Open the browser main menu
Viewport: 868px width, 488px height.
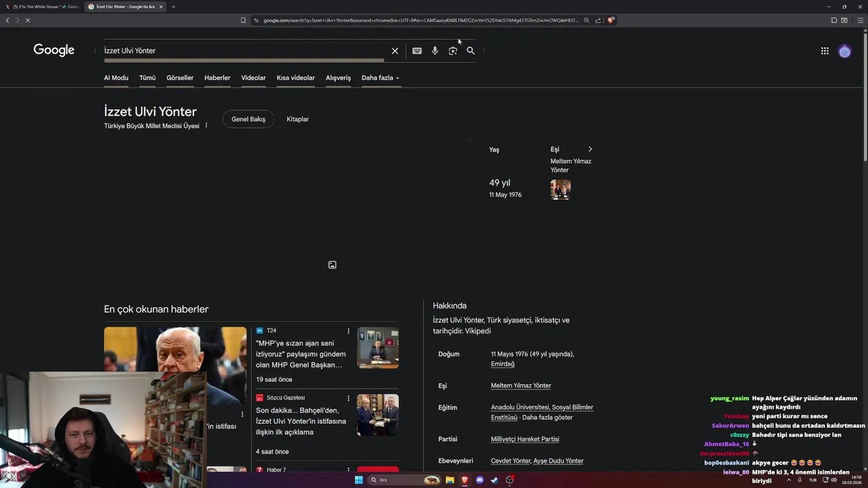[859, 20]
